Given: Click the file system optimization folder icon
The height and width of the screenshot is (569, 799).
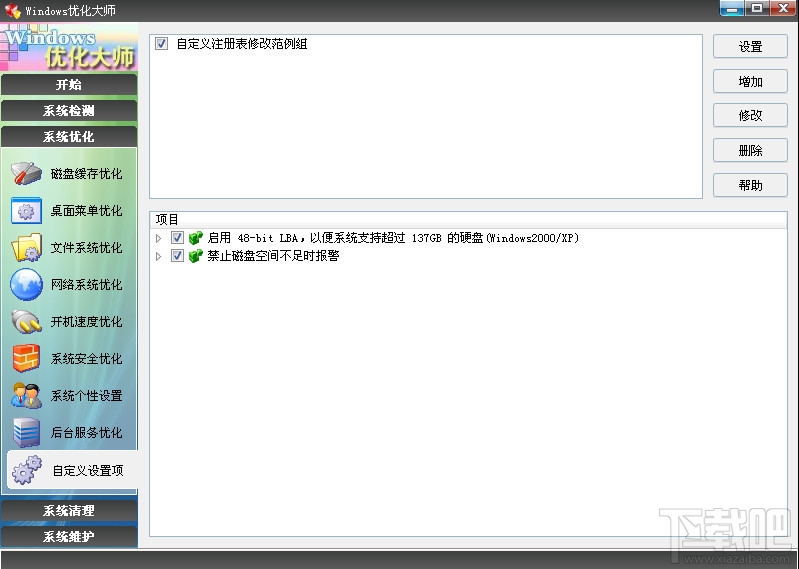Looking at the screenshot, I should click(26, 248).
